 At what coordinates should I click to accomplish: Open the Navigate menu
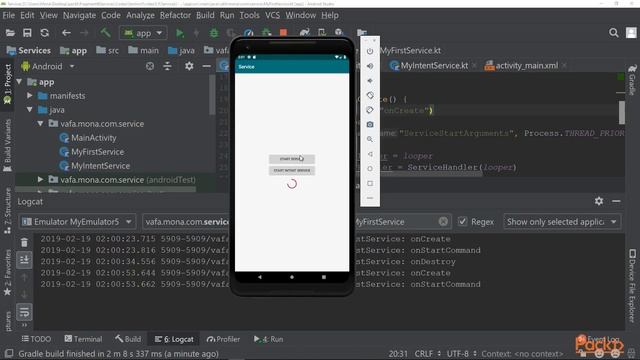click(79, 15)
